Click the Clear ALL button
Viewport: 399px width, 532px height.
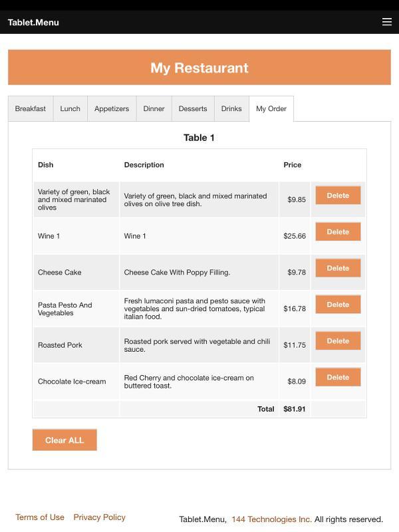[64, 440]
